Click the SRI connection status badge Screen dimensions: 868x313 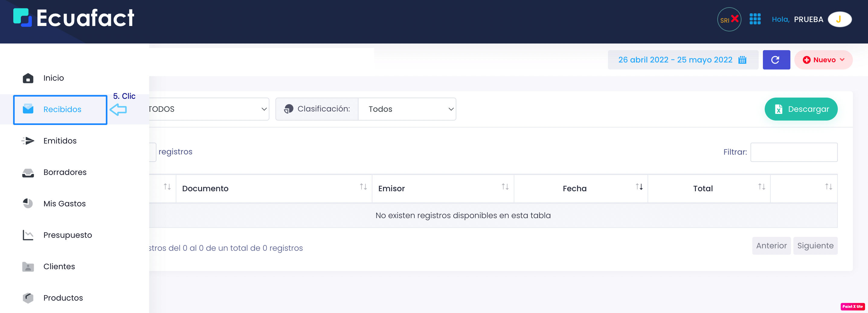(729, 19)
